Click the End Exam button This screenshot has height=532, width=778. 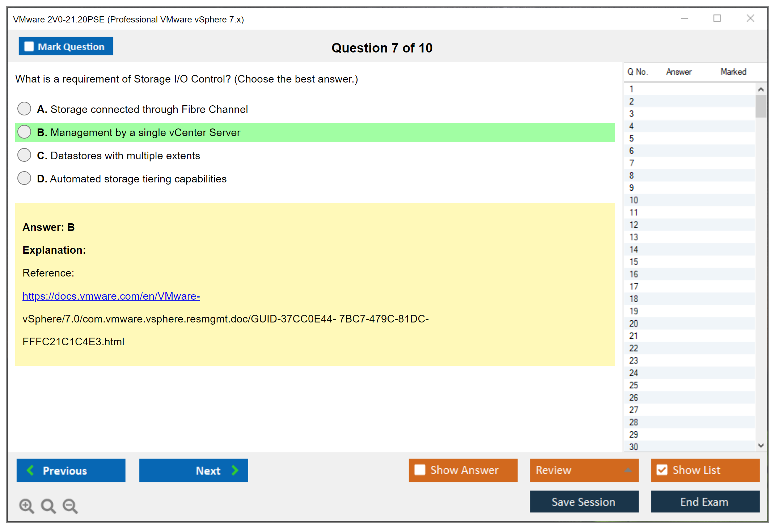[x=705, y=502]
